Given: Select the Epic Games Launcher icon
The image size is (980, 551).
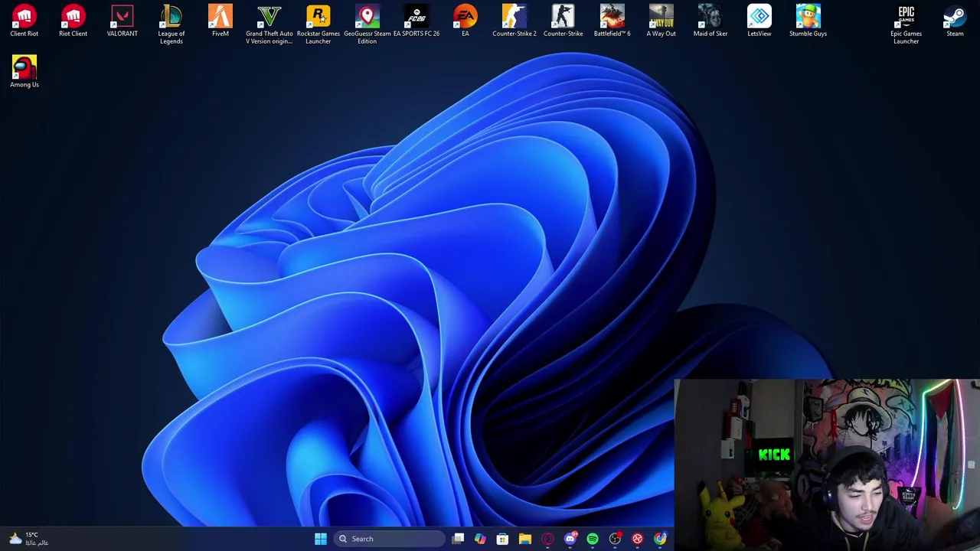Looking at the screenshot, I should 906,24.
